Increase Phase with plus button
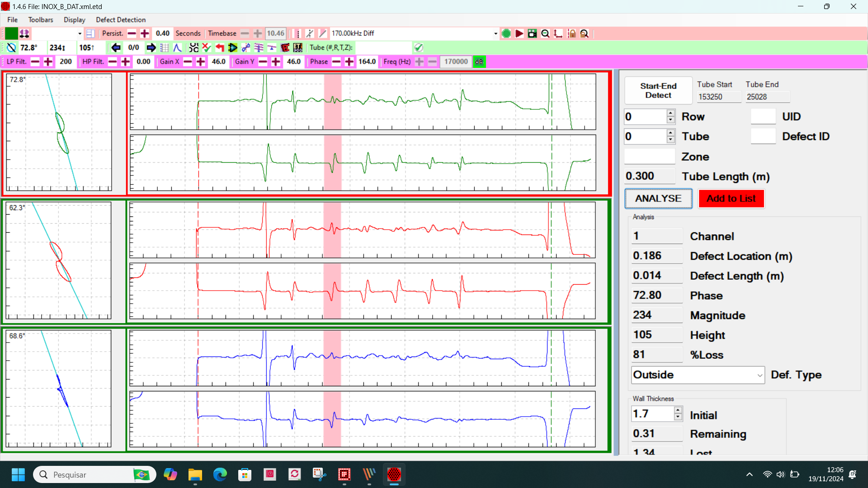Screen dimensions: 868x488 pos(349,62)
